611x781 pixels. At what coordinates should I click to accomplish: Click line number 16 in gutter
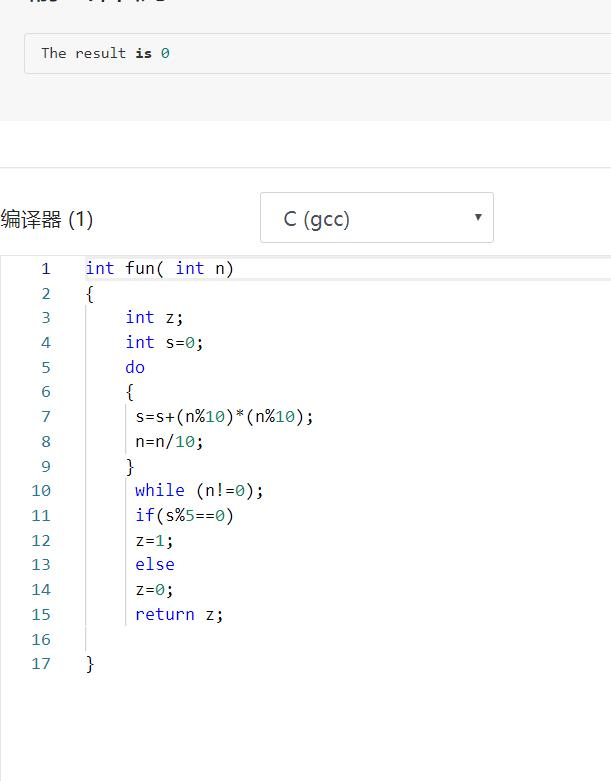click(x=41, y=639)
